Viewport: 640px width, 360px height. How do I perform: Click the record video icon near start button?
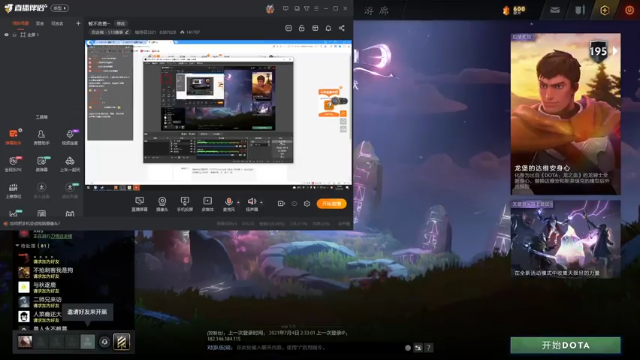click(281, 203)
